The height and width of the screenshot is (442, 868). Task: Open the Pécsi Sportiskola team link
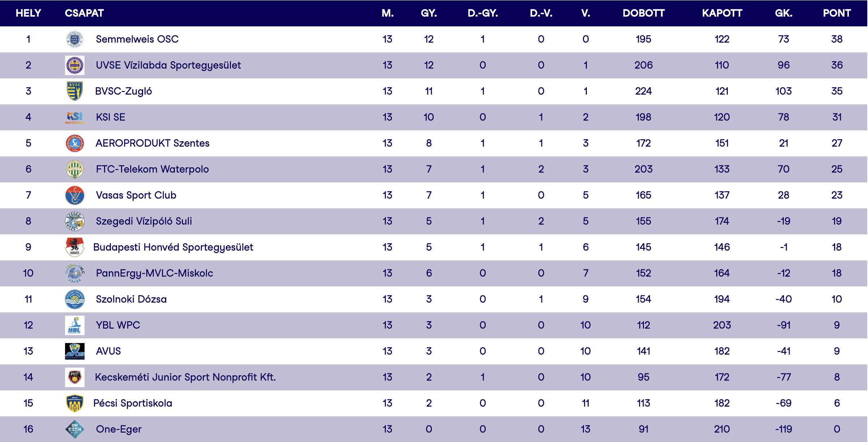click(133, 403)
